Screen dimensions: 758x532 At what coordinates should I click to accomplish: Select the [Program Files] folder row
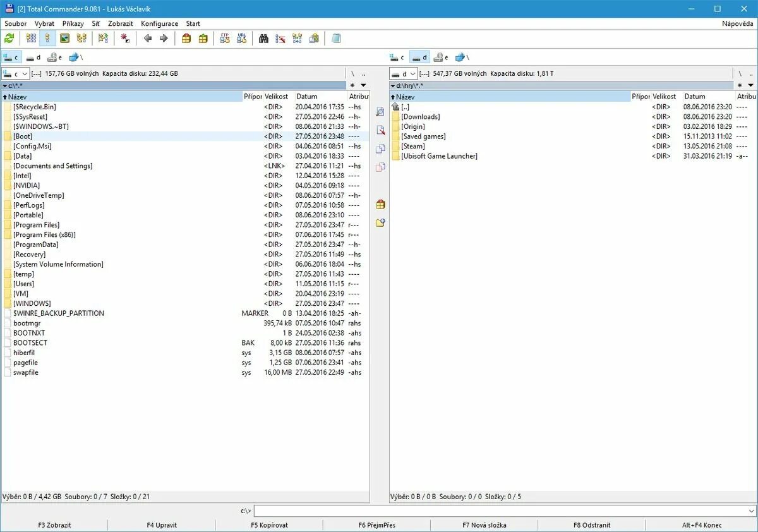[x=185, y=225]
